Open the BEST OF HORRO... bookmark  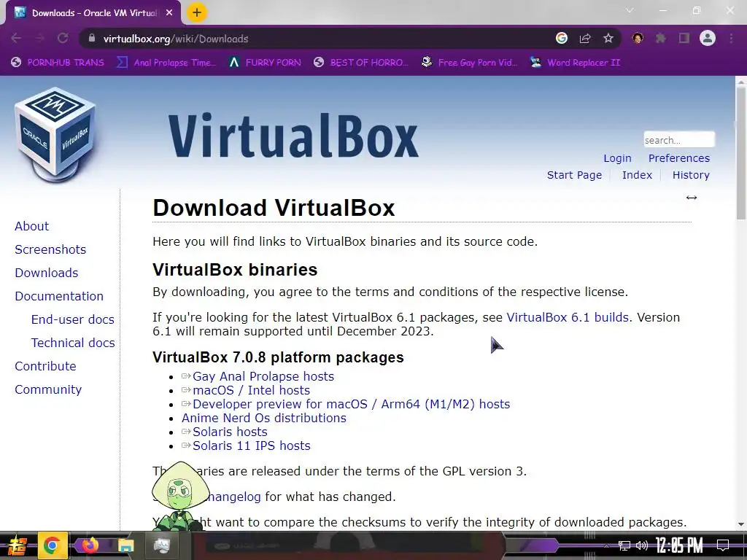pos(361,63)
